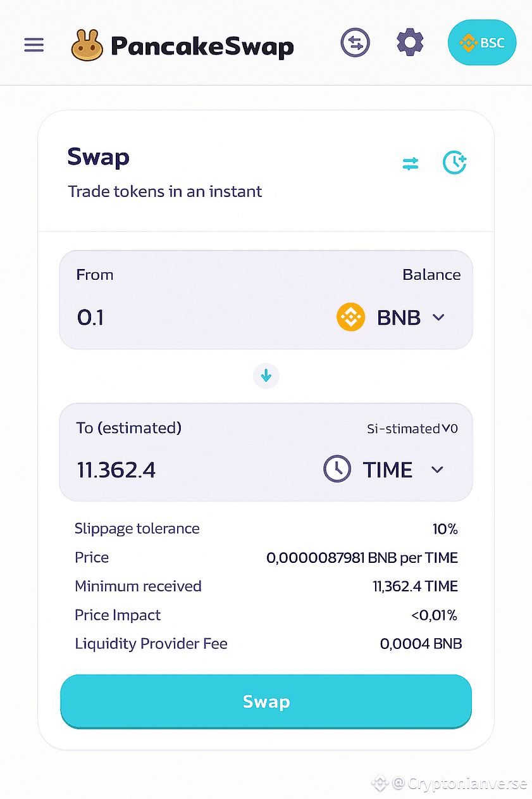This screenshot has height=799, width=532.
Task: Click the circular swap arrows header icon
Action: click(x=355, y=43)
